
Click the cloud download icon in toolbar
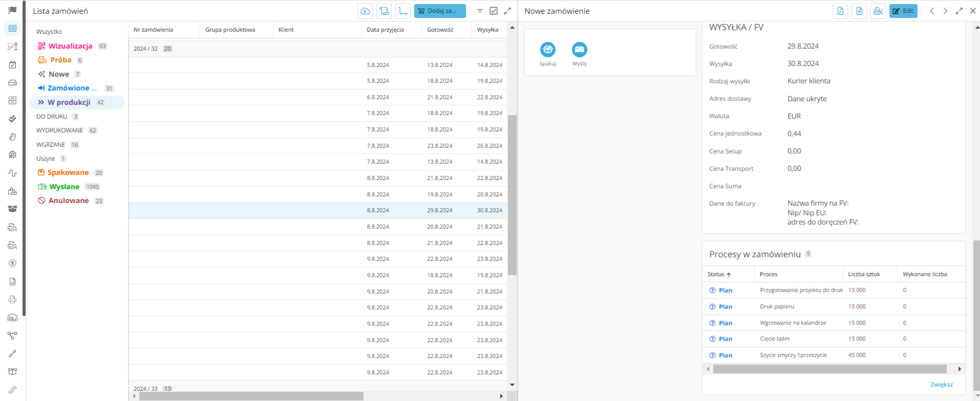tap(365, 11)
